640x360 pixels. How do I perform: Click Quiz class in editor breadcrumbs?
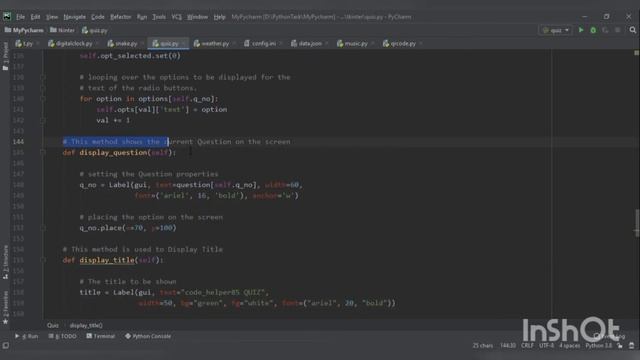tap(53, 325)
